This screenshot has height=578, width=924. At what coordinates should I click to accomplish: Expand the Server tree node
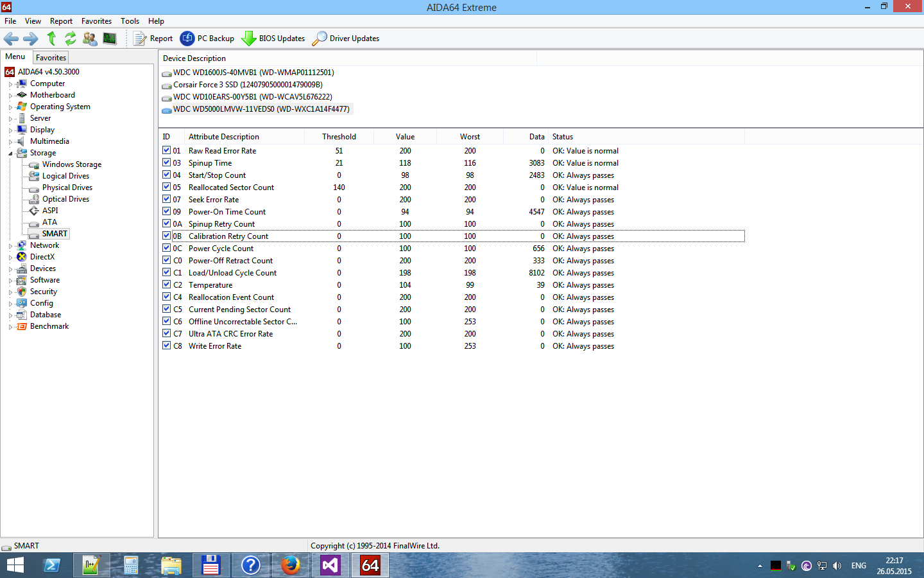10,119
